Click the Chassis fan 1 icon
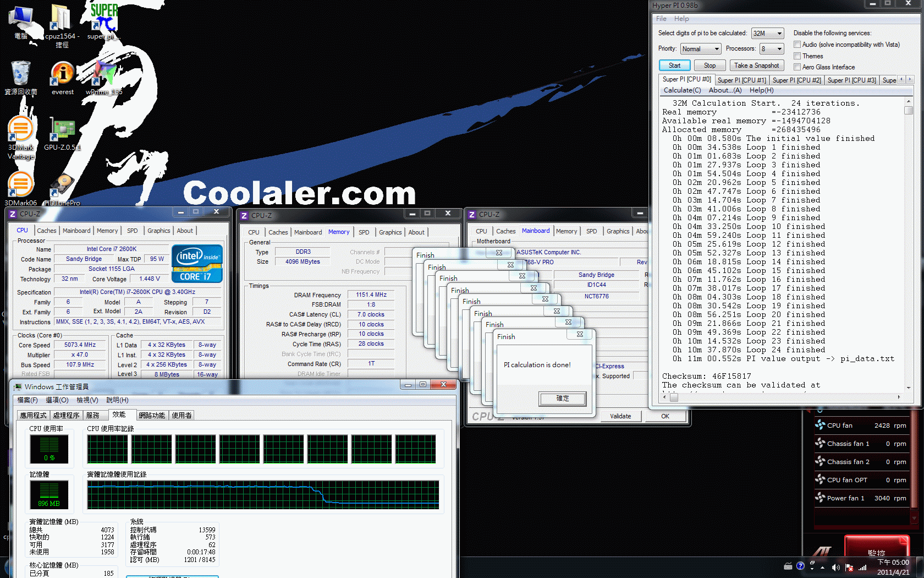Viewport: 924px width, 578px height. [x=820, y=443]
